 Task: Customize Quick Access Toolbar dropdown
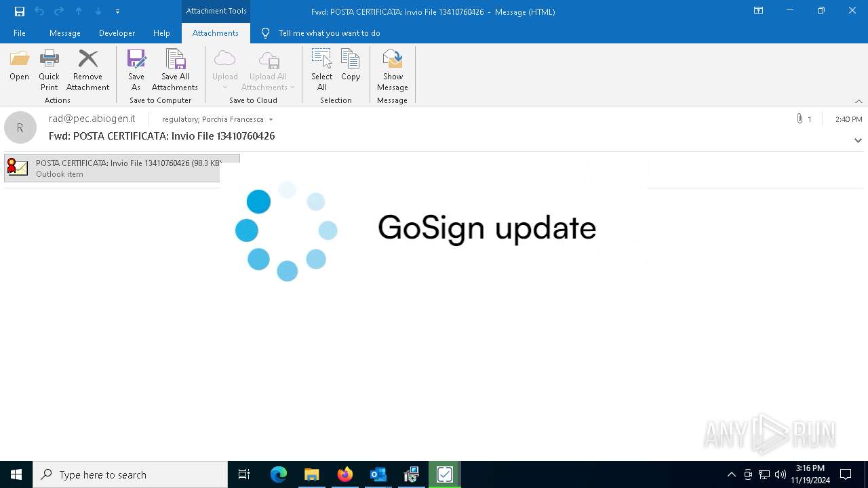pyautogui.click(x=117, y=12)
